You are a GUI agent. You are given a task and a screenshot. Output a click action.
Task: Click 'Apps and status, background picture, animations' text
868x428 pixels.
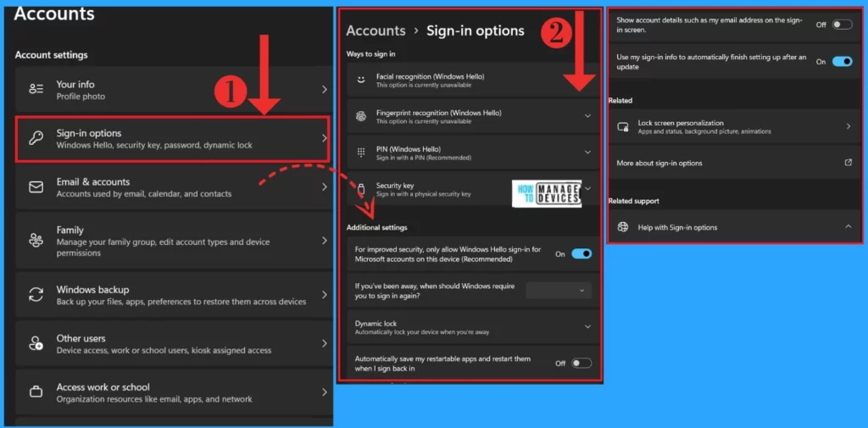pyautogui.click(x=704, y=131)
